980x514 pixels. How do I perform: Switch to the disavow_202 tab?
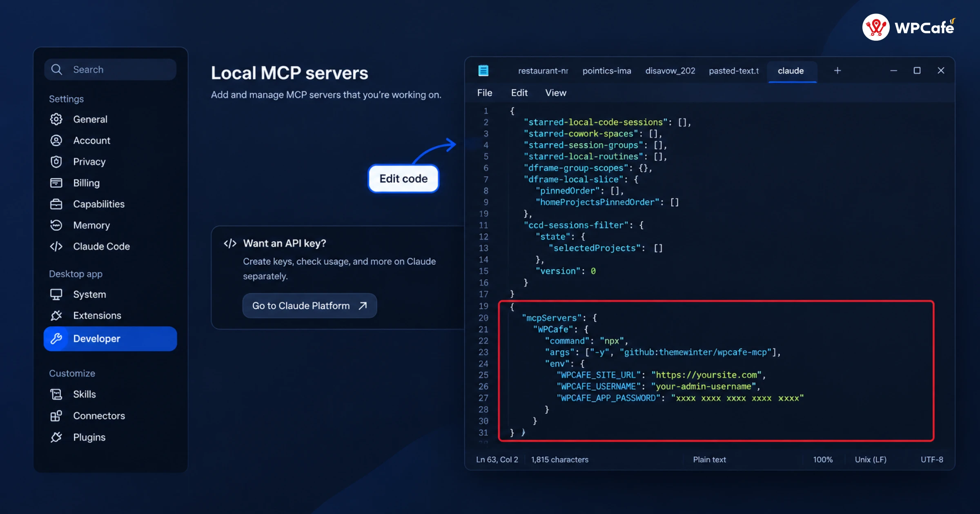670,71
